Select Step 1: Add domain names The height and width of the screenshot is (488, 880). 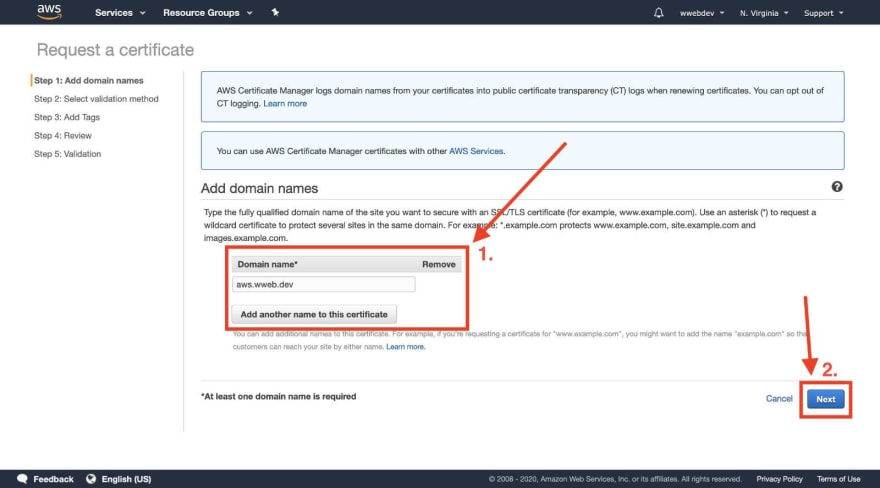(89, 80)
